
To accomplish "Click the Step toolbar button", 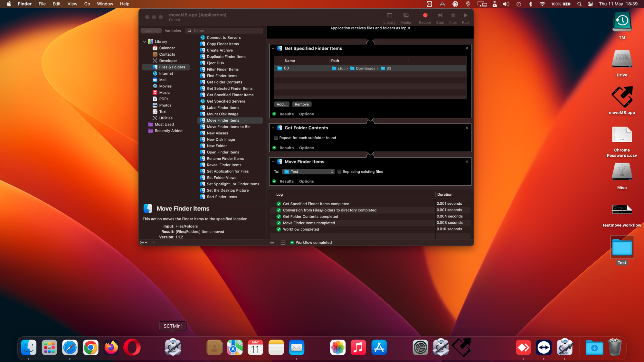I will (x=440, y=18).
